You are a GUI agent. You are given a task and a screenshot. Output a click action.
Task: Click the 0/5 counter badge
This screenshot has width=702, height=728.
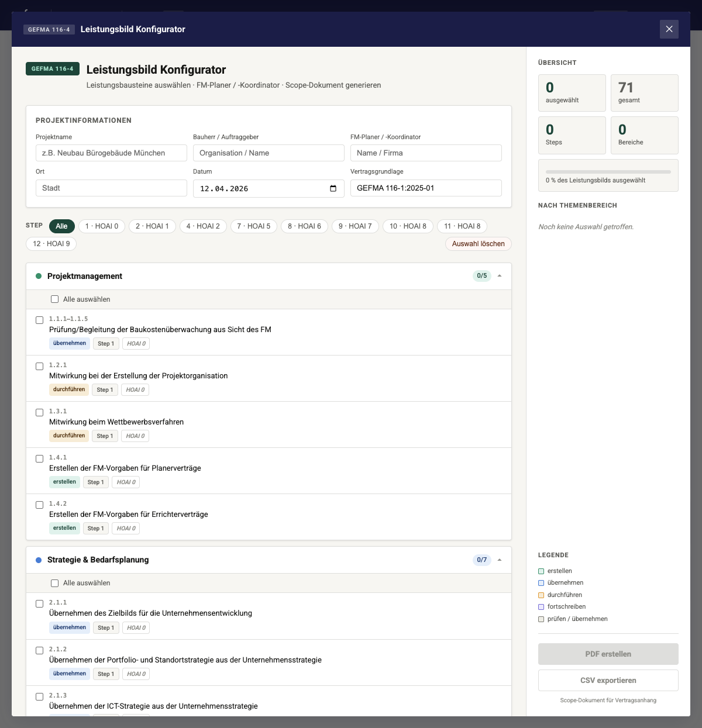[x=482, y=276]
